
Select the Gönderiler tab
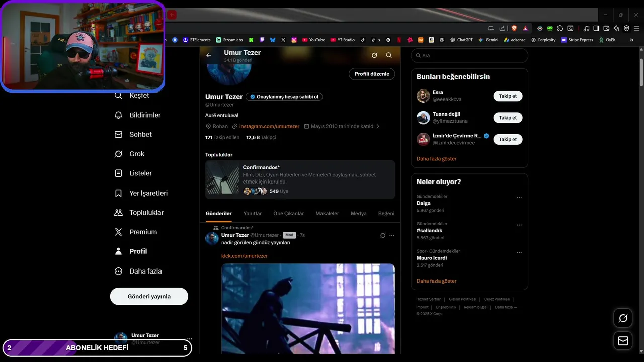[219, 213]
